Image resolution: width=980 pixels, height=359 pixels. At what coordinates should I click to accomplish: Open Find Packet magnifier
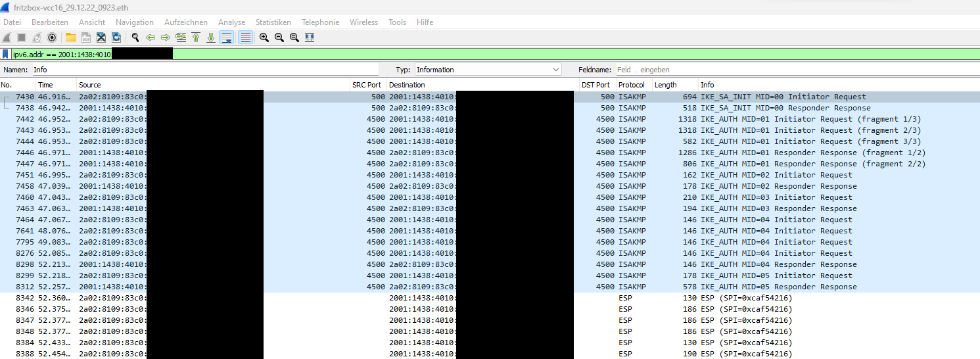pos(135,37)
